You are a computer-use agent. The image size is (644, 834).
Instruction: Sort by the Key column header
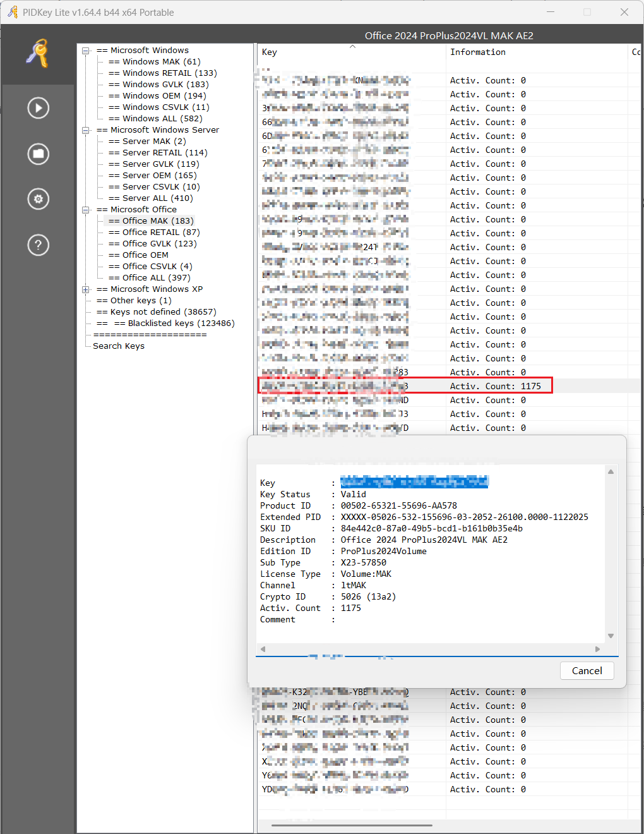click(x=270, y=52)
